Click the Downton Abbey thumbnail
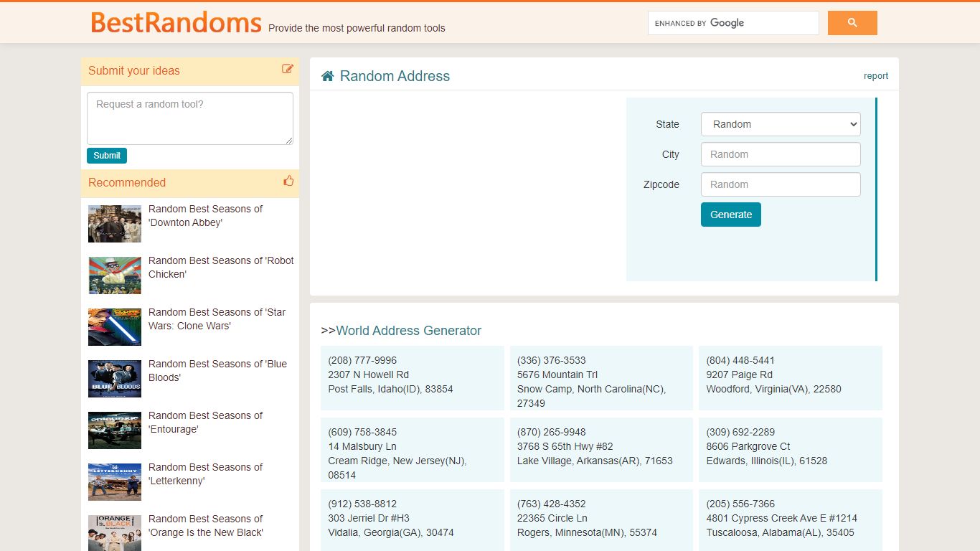 pos(115,224)
